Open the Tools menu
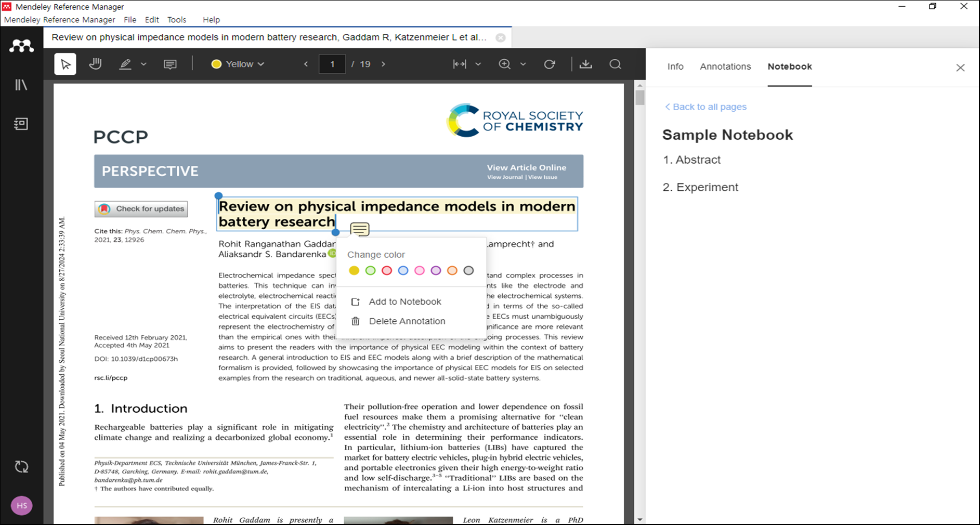Screen dimensions: 980x525 coord(177,20)
